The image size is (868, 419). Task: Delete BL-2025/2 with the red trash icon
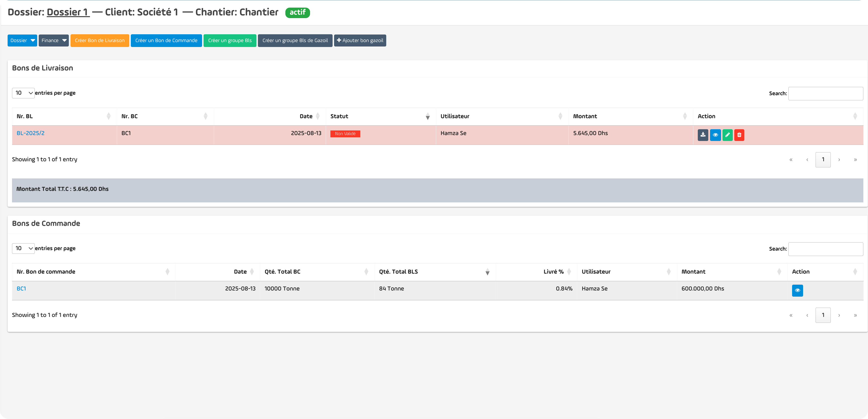[739, 135]
